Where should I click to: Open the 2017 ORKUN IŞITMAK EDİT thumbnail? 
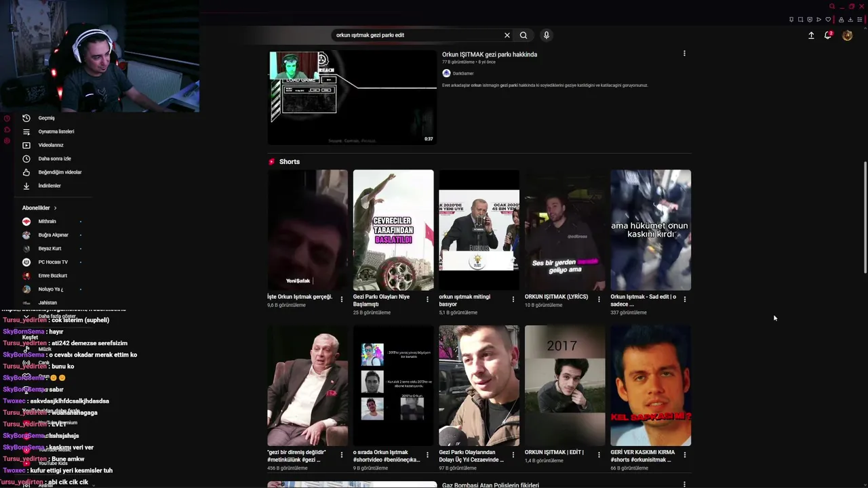pyautogui.click(x=565, y=386)
